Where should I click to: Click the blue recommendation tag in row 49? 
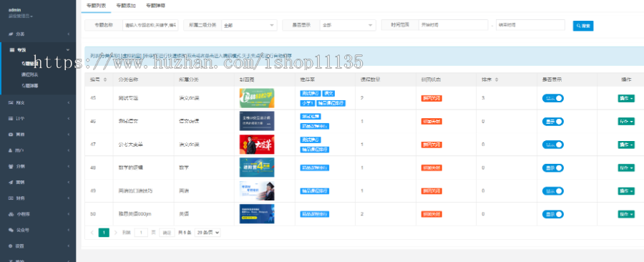(315, 191)
